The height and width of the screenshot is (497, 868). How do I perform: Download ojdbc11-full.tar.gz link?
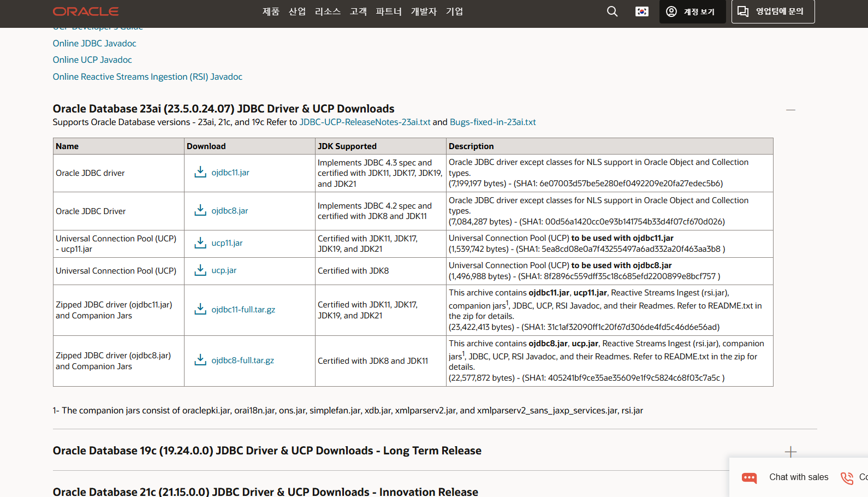click(x=243, y=310)
